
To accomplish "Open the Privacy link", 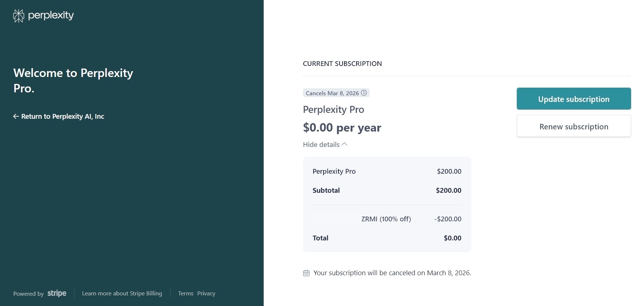I will tap(206, 294).
